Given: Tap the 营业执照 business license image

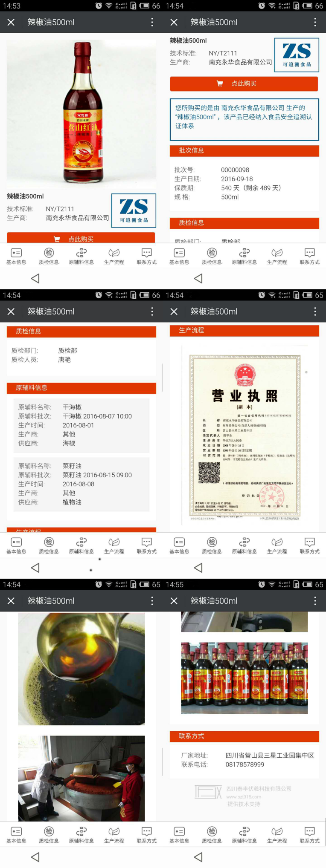Looking at the screenshot, I should 244,437.
